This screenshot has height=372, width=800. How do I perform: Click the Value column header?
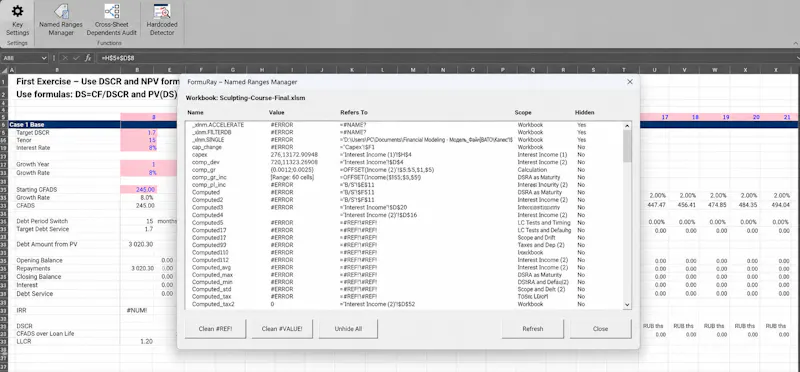pyautogui.click(x=277, y=112)
